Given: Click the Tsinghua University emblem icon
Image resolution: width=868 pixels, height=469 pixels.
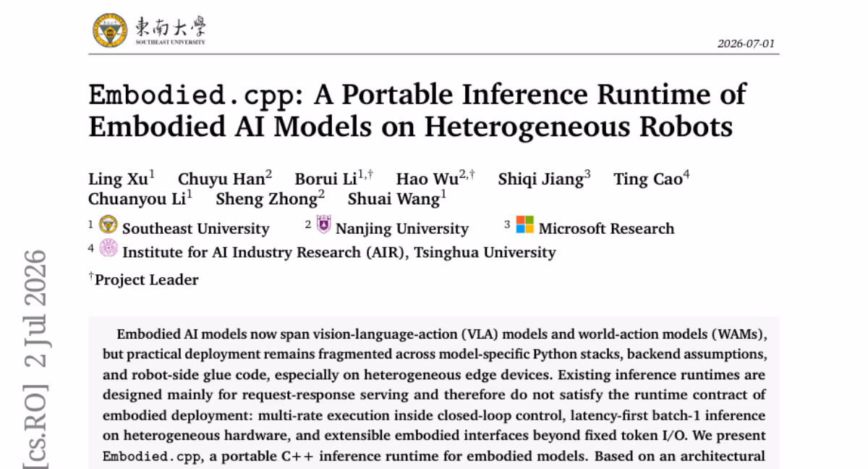Looking at the screenshot, I should coord(109,248).
